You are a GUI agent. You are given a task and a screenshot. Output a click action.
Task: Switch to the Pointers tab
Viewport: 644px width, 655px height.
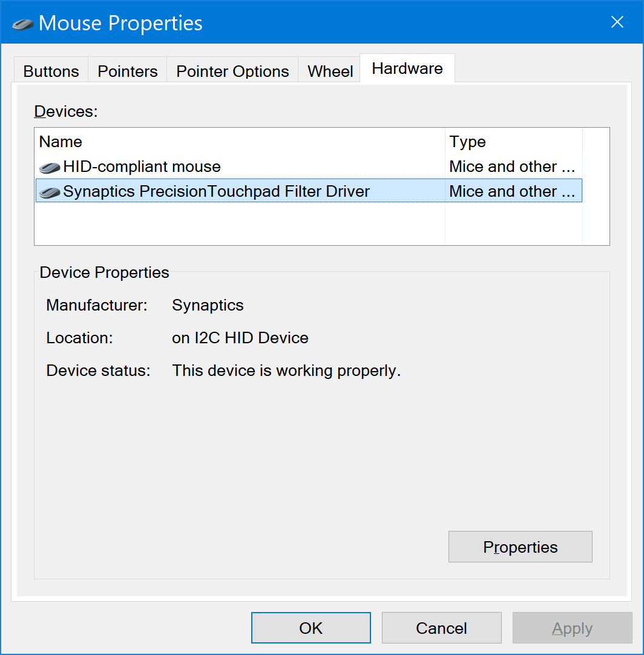pos(127,71)
